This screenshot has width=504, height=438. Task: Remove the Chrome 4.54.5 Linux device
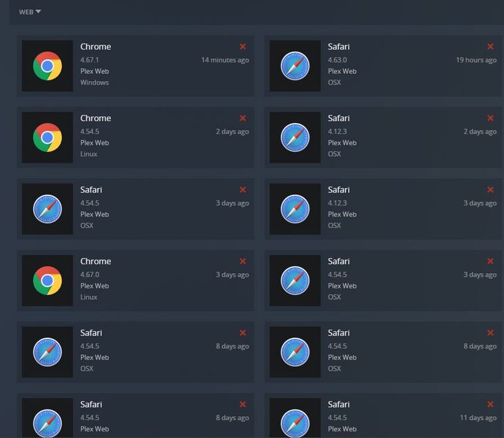click(x=242, y=118)
